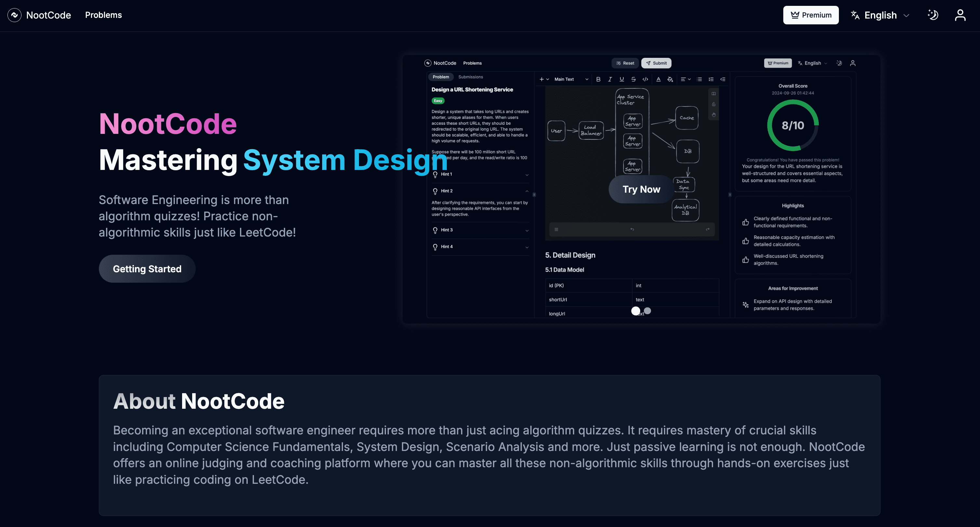The height and width of the screenshot is (527, 980).
Task: Select the Problem tab in the preview
Action: pos(441,77)
